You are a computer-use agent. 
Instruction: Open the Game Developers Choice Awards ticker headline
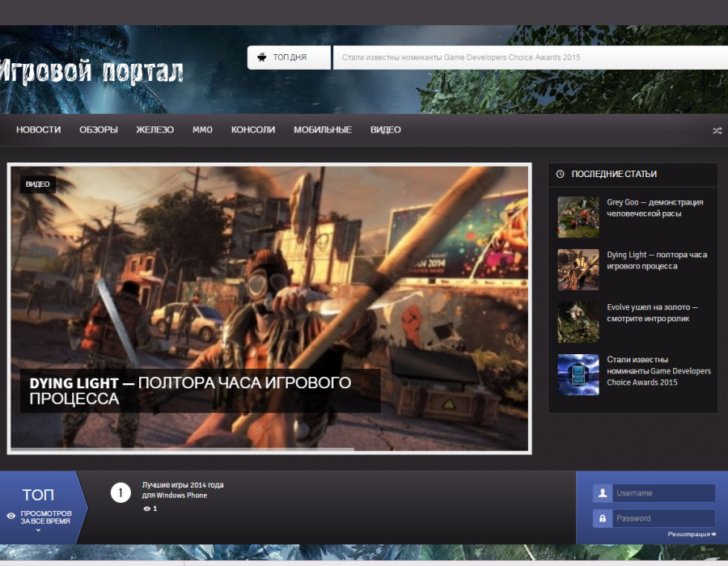(x=461, y=57)
